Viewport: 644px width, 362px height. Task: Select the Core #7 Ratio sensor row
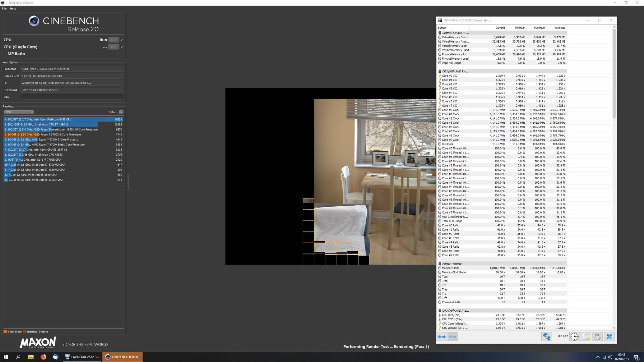point(502,255)
